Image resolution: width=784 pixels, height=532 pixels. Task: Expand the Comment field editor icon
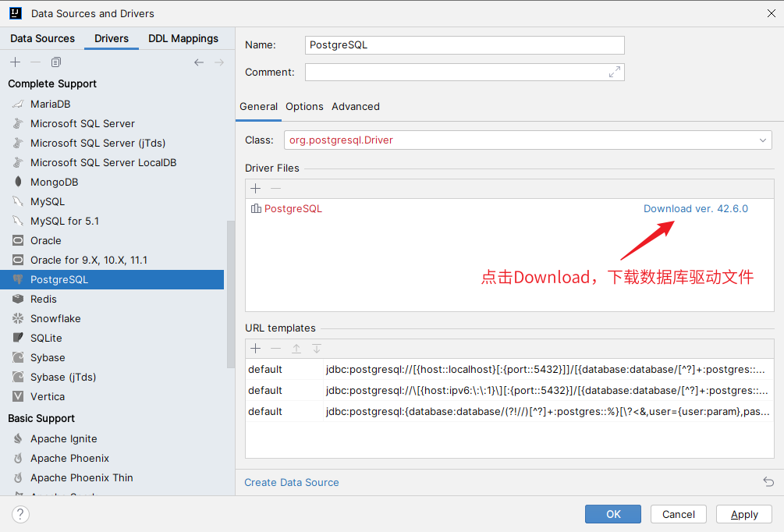tap(615, 72)
